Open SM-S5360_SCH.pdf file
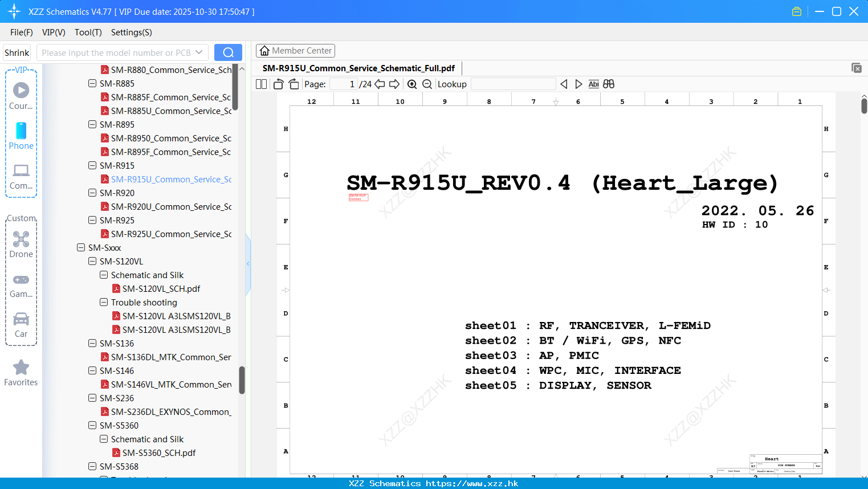Image resolution: width=868 pixels, height=489 pixels. 159,453
